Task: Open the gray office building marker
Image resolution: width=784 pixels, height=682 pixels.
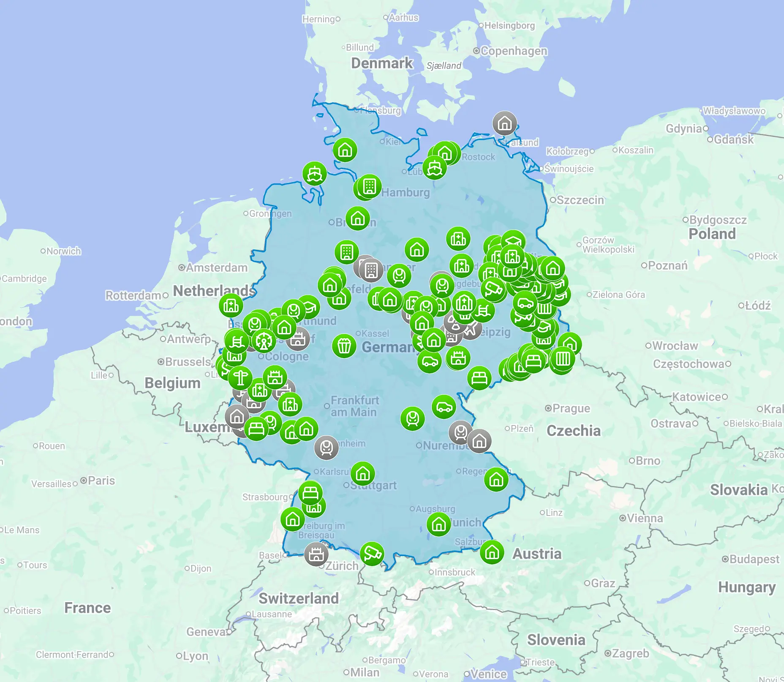Action: 371,270
